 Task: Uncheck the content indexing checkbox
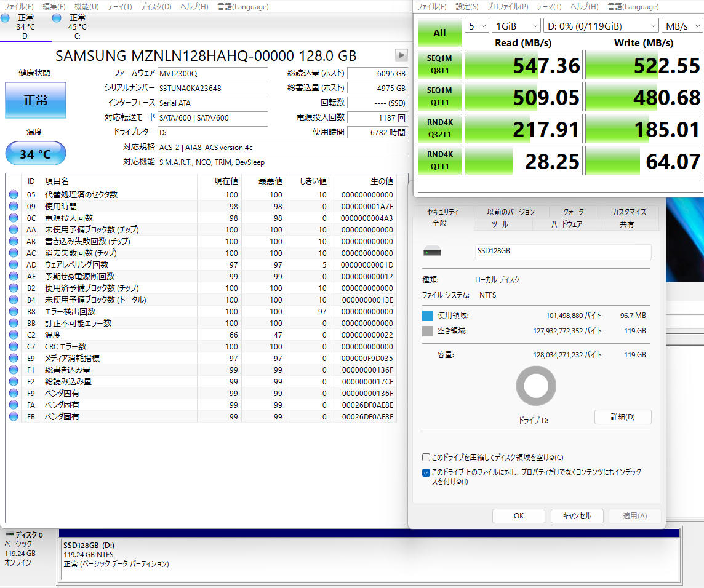point(426,472)
